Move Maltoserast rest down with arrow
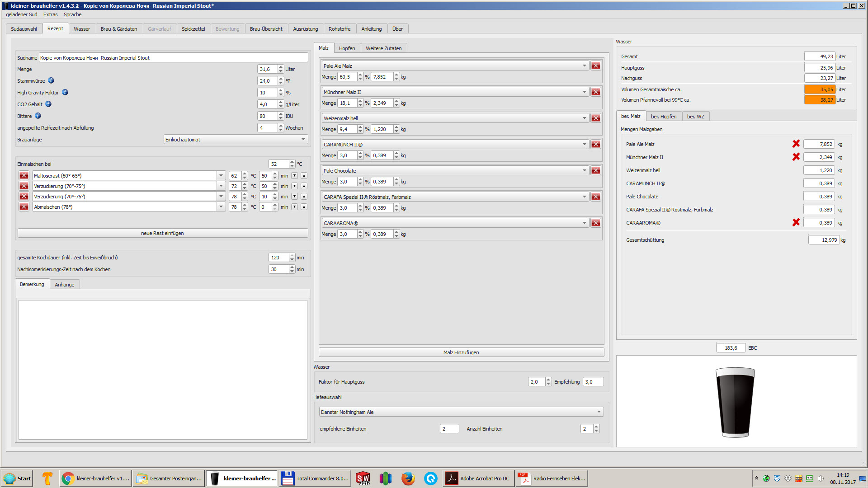The width and height of the screenshot is (868, 488). click(x=294, y=176)
